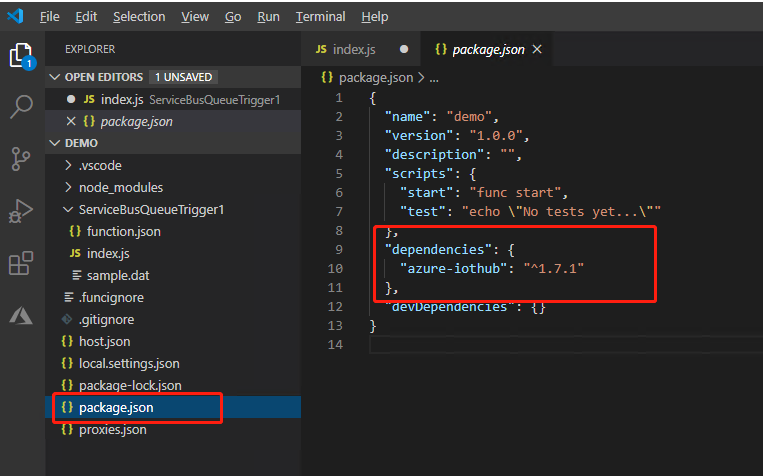Open local.settings.json file

[x=129, y=364]
